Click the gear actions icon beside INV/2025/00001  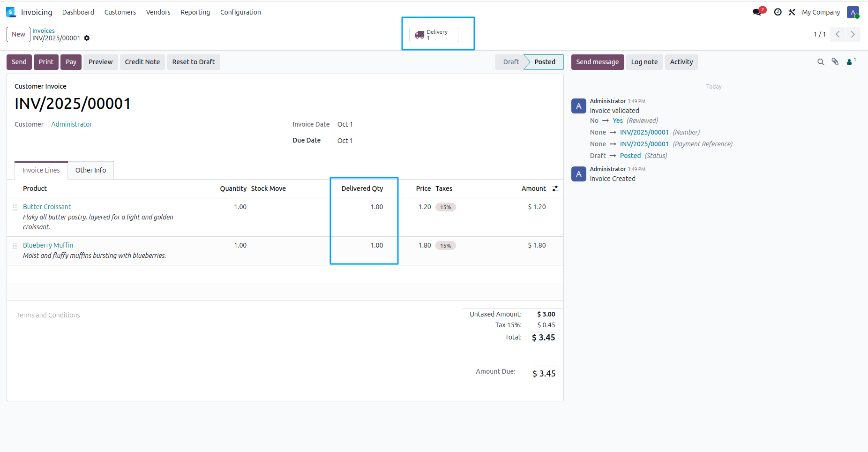pos(87,38)
